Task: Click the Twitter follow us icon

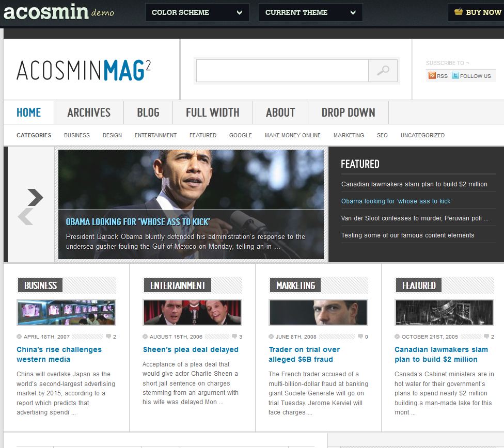Action: 455,75
